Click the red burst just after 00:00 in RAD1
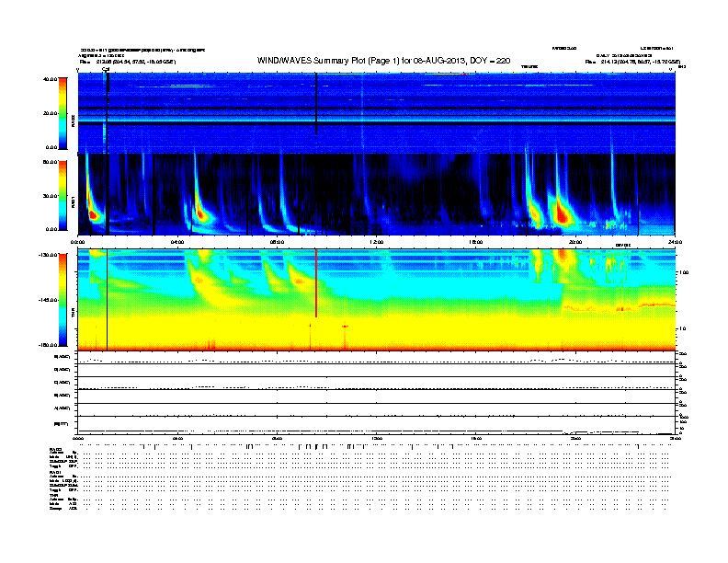The height and width of the screenshot is (563, 728). [93, 214]
